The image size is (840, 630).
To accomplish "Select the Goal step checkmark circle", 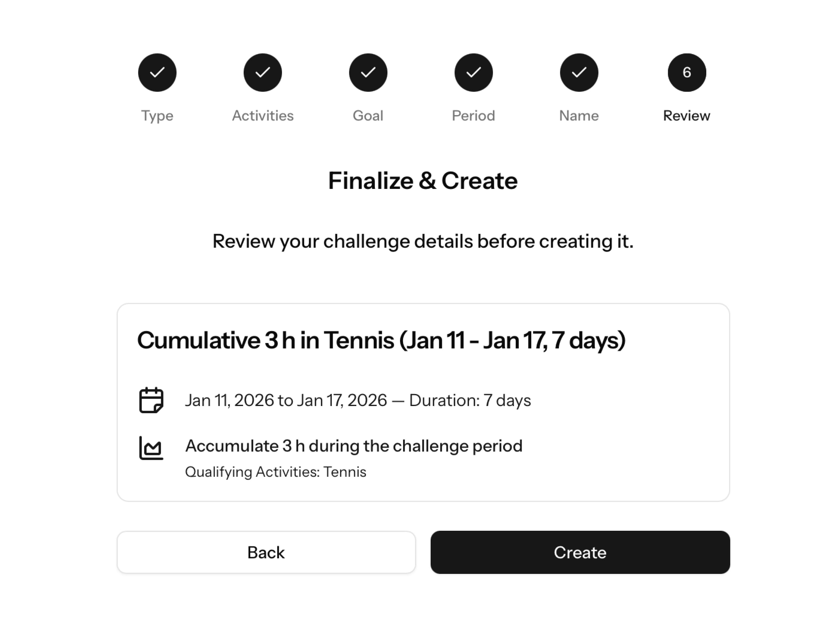I will pos(368,72).
